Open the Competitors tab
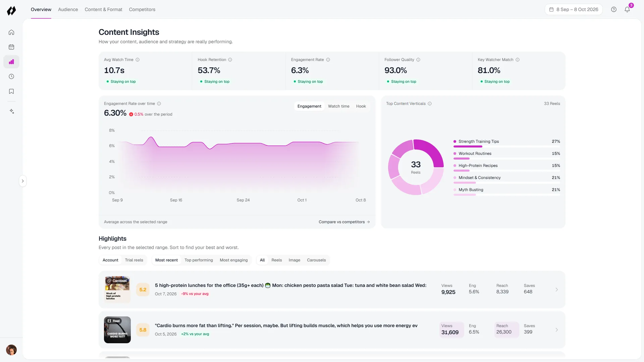 point(142,9)
